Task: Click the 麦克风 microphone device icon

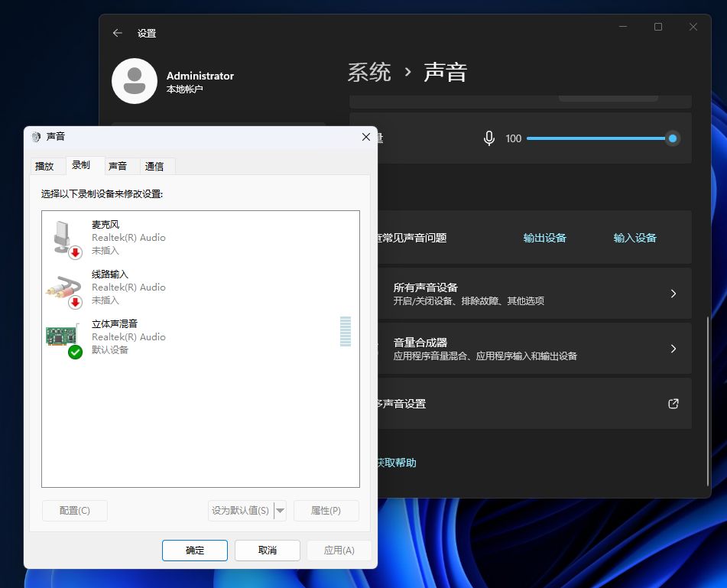Action: point(65,239)
